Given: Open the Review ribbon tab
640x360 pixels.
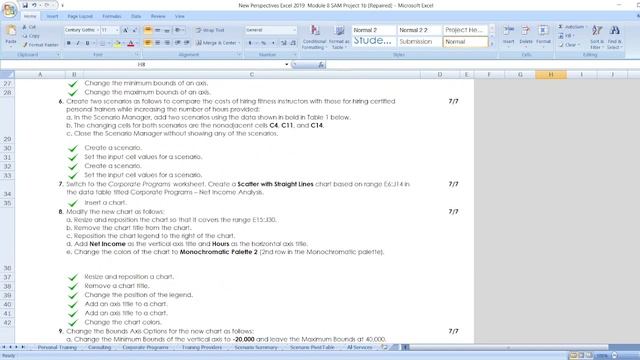Looking at the screenshot, I should (x=158, y=16).
